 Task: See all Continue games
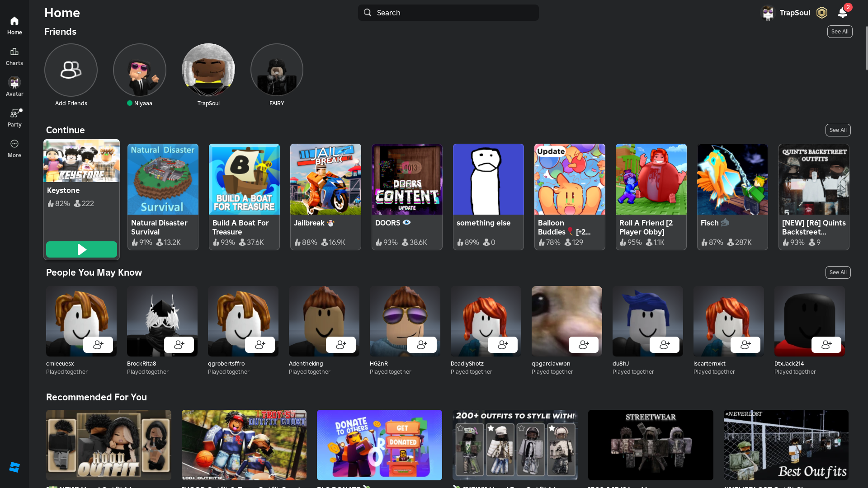point(838,130)
